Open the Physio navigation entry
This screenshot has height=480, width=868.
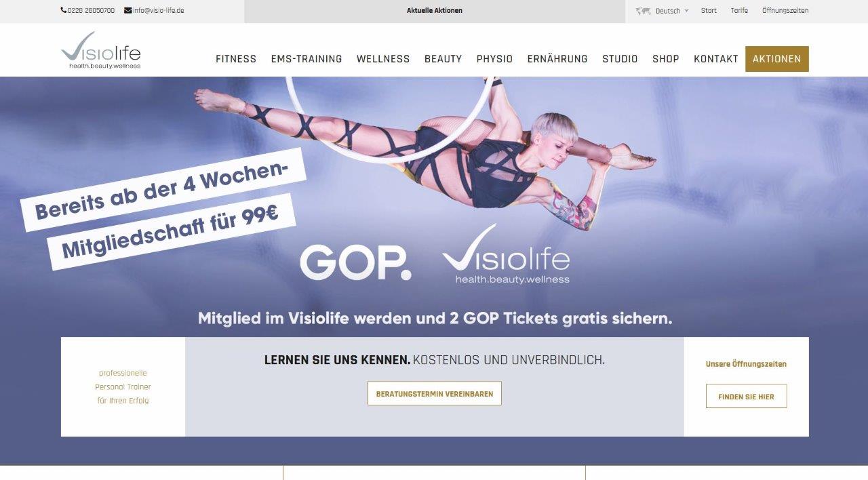point(494,59)
